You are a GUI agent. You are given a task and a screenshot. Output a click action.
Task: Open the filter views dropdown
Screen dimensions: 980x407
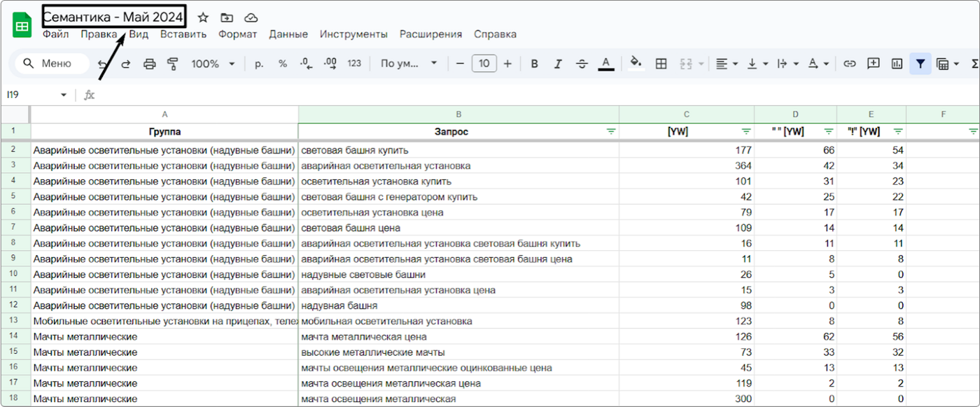point(947,64)
